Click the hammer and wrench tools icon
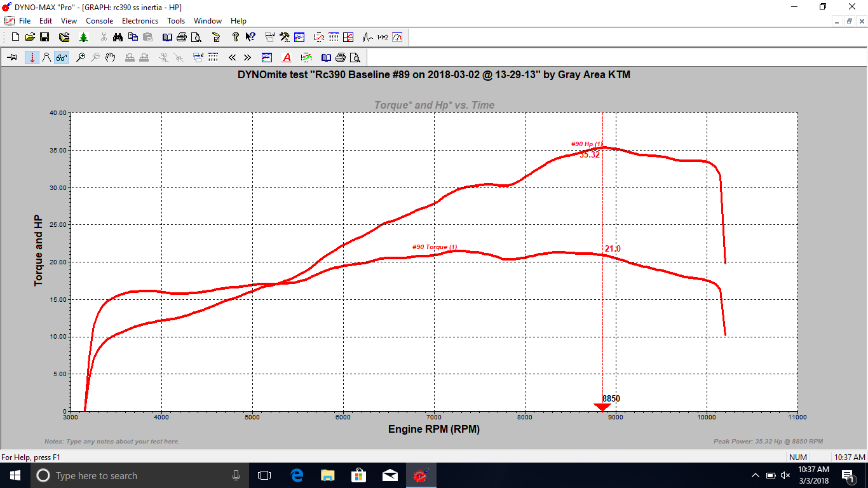Viewport: 868px width, 488px height. point(285,37)
